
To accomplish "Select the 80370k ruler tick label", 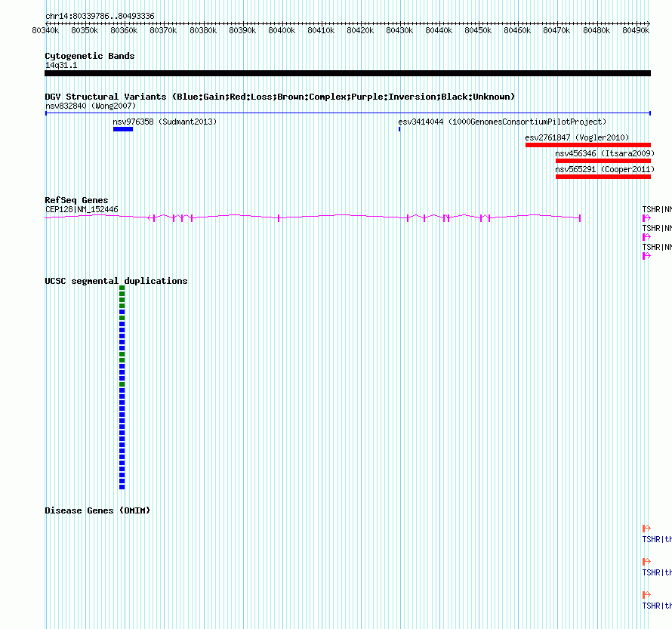I will tap(163, 30).
